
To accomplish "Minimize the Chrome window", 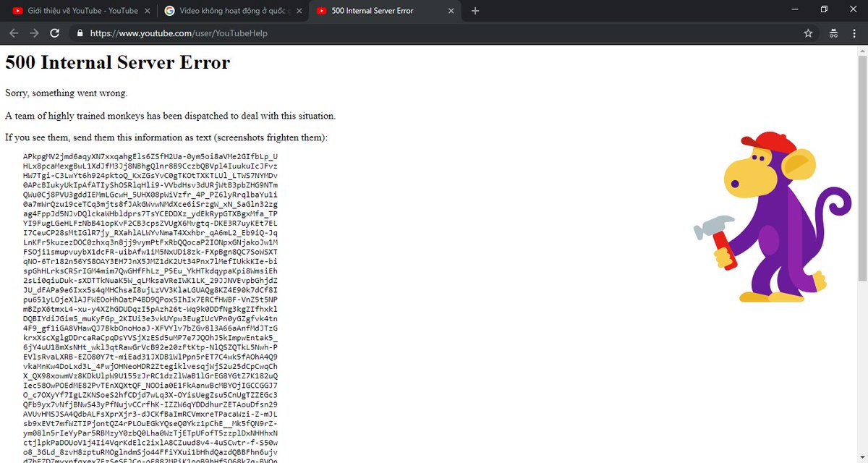I will point(793,10).
